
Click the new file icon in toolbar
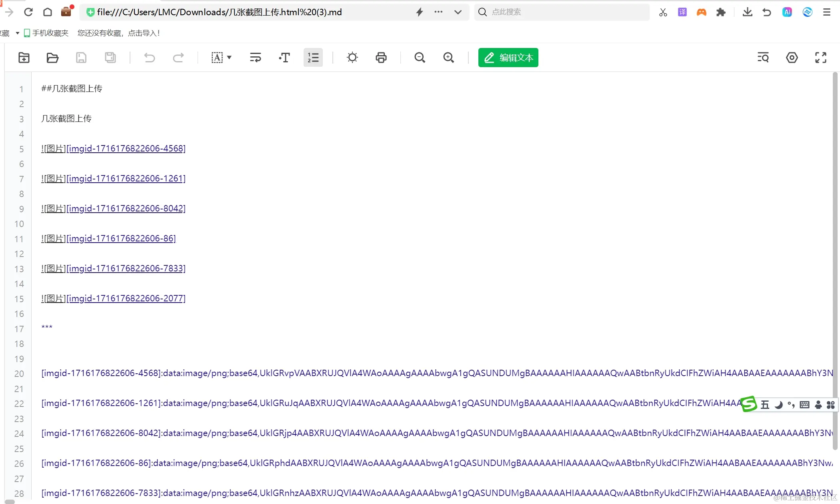point(24,58)
